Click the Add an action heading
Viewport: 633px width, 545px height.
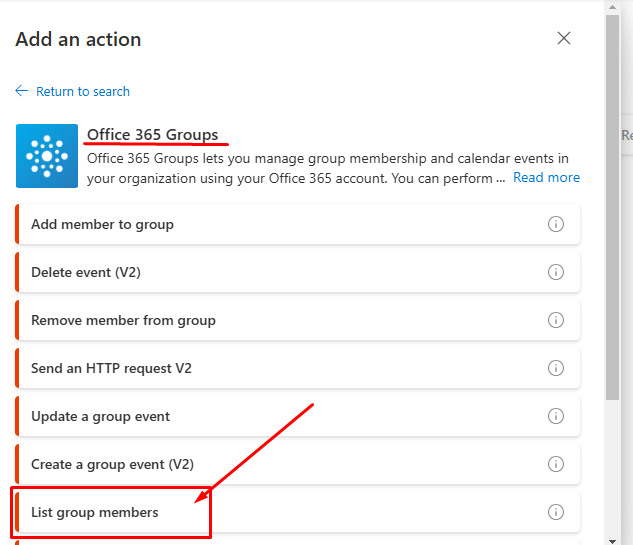coord(78,40)
